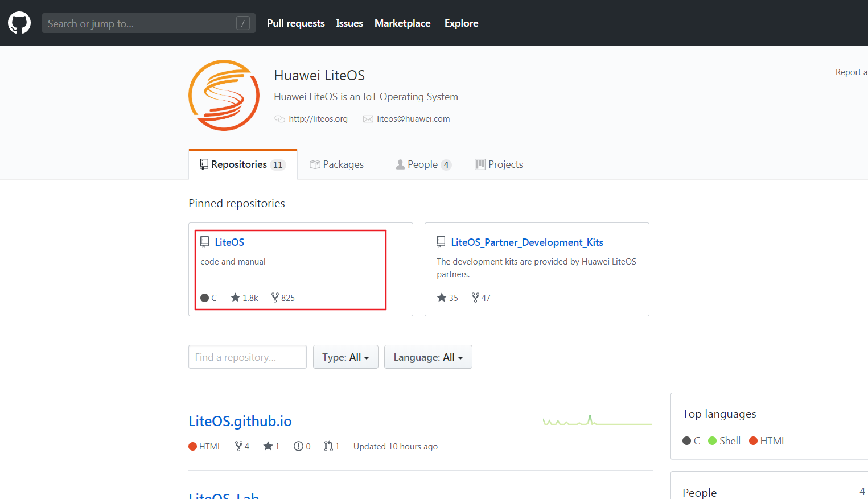Switch to the Projects tab

(499, 164)
